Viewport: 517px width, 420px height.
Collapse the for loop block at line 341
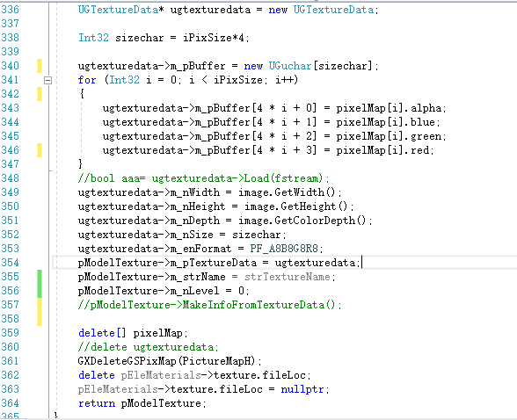pos(47,80)
